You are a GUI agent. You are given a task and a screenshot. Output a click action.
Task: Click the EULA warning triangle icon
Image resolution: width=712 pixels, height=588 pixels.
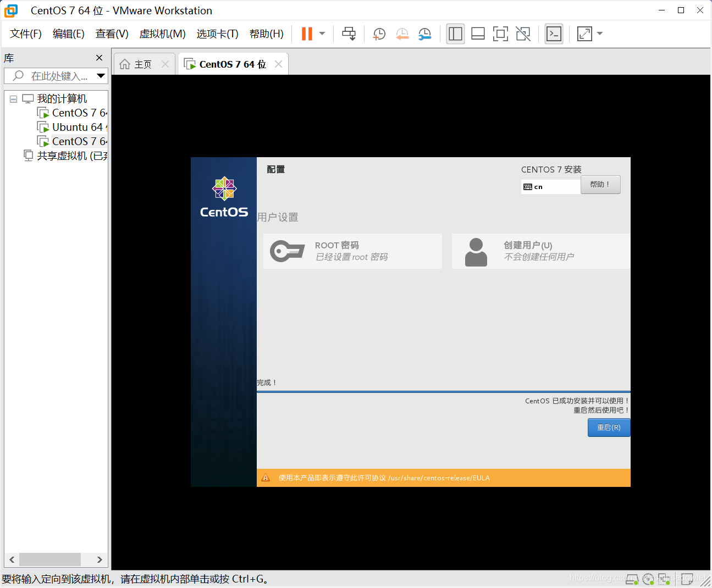coord(266,478)
